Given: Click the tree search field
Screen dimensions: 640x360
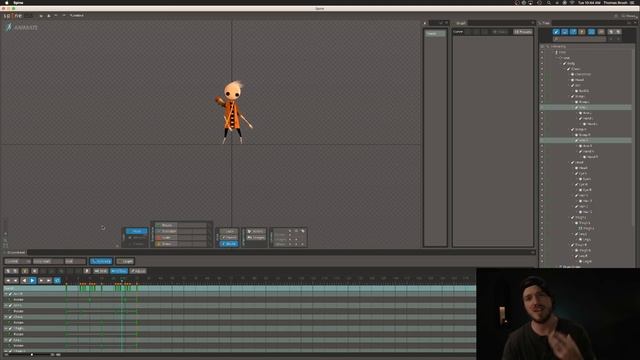Looking at the screenshot, I should click(x=580, y=39).
